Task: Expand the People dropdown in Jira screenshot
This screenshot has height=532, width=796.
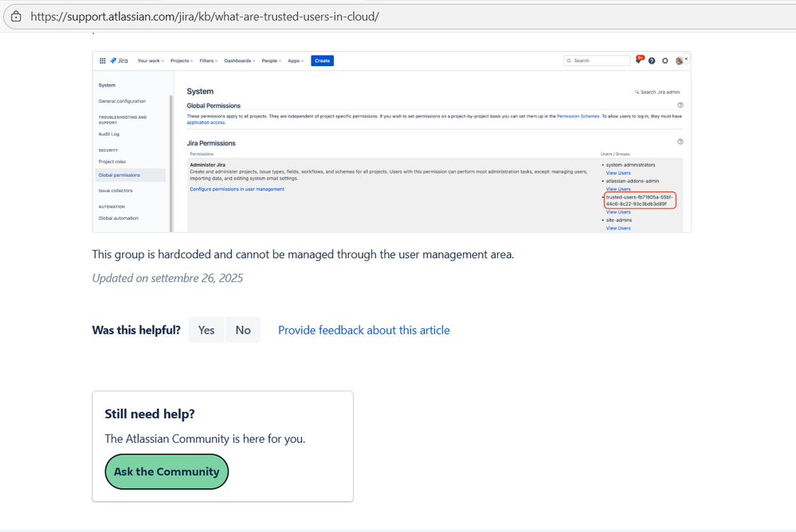Action: (272, 61)
